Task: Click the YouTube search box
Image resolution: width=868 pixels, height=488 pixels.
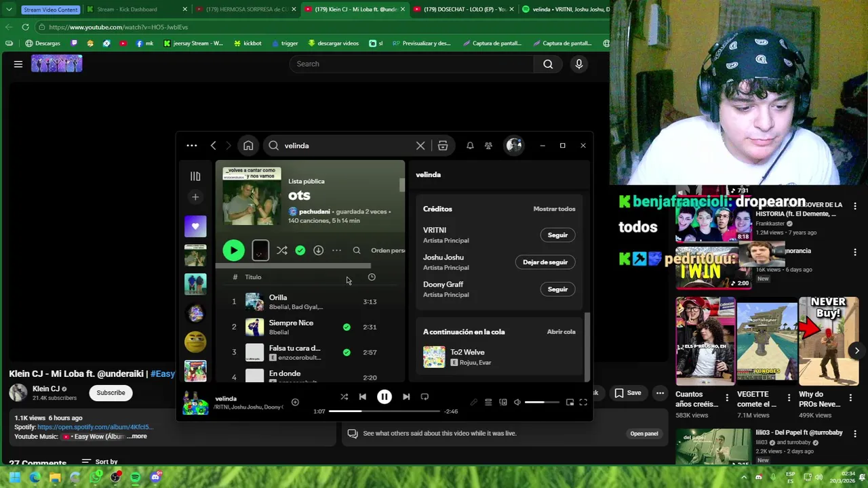Action: [x=412, y=64]
